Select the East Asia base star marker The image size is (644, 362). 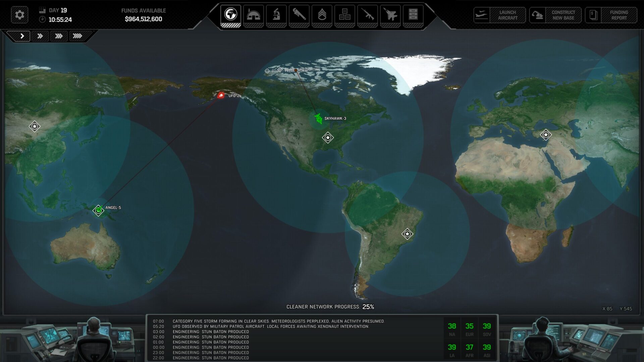(35, 126)
